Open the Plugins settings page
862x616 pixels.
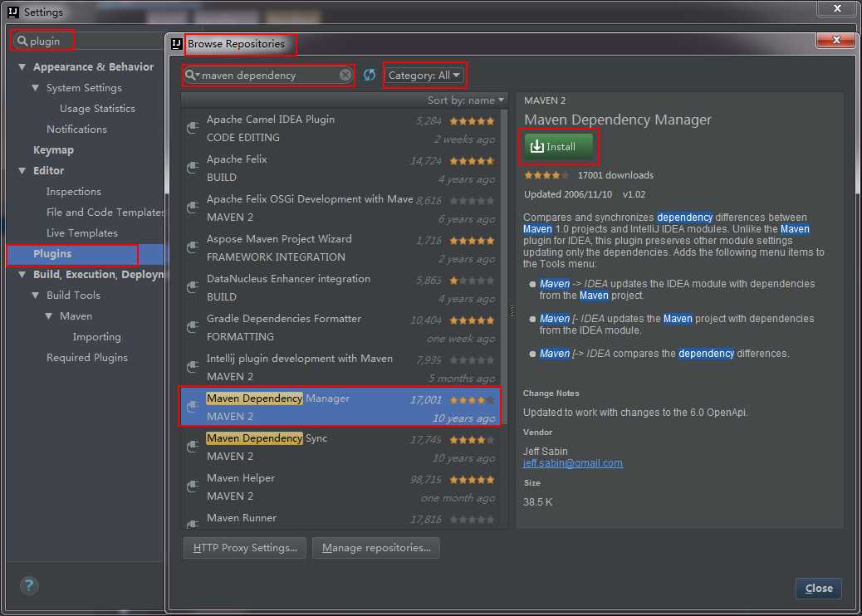86,254
